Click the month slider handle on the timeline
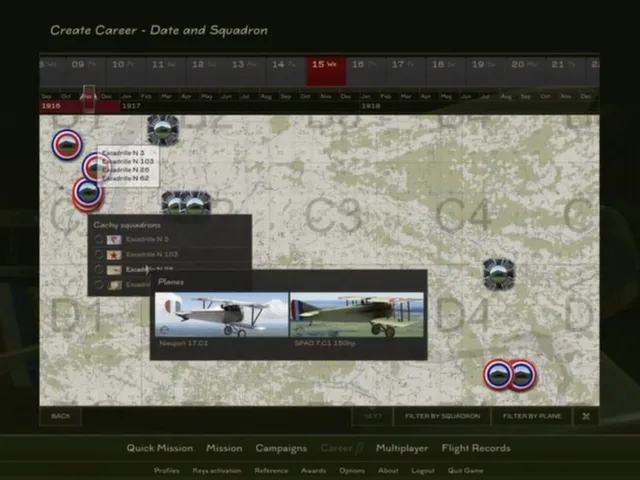This screenshot has height=480, width=640. point(89,98)
